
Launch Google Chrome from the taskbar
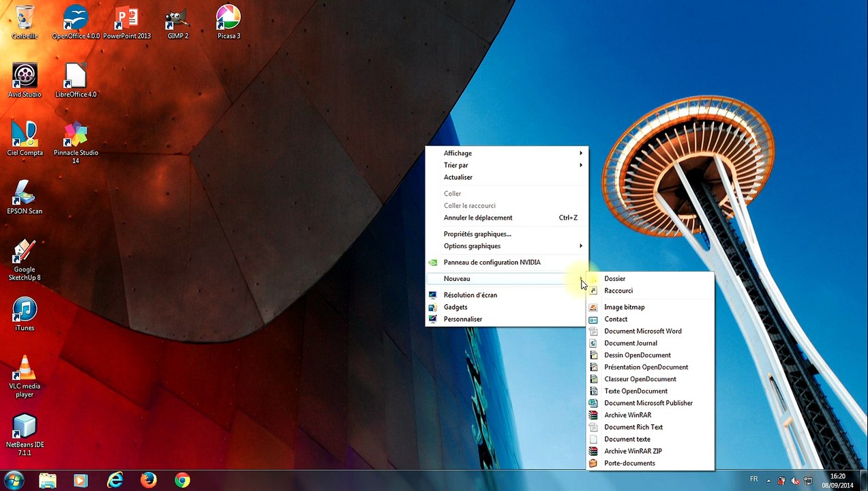(182, 480)
